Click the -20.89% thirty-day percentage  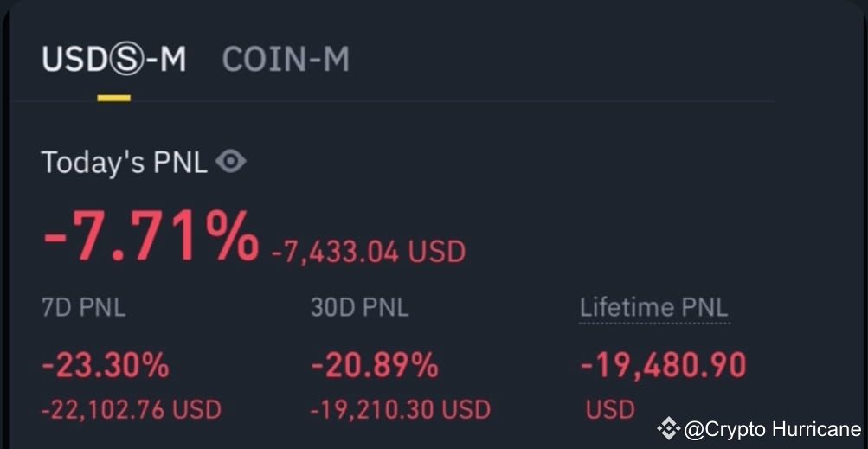point(375,365)
